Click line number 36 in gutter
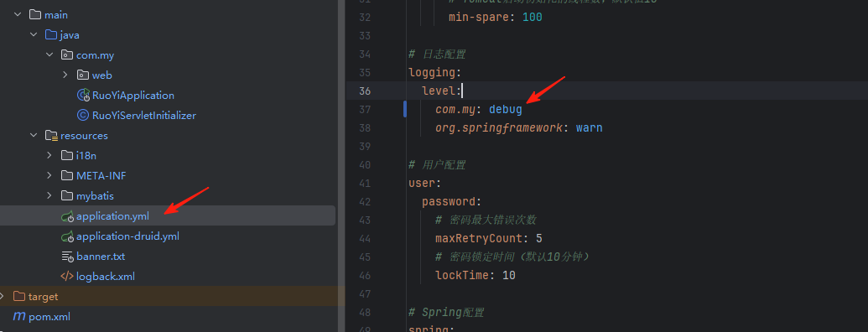Viewport: 868px width, 332px height. click(364, 91)
